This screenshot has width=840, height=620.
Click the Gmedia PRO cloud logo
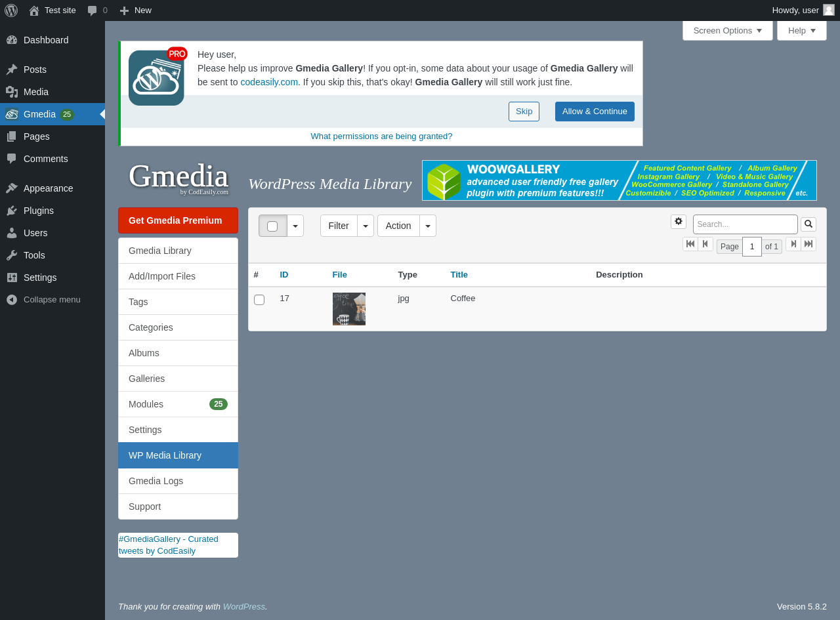[x=157, y=77]
